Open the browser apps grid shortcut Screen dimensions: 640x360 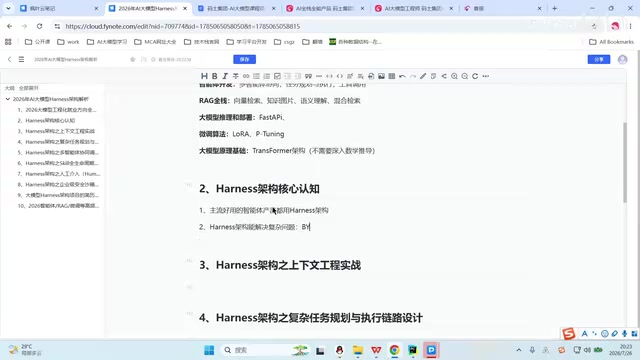8,42
